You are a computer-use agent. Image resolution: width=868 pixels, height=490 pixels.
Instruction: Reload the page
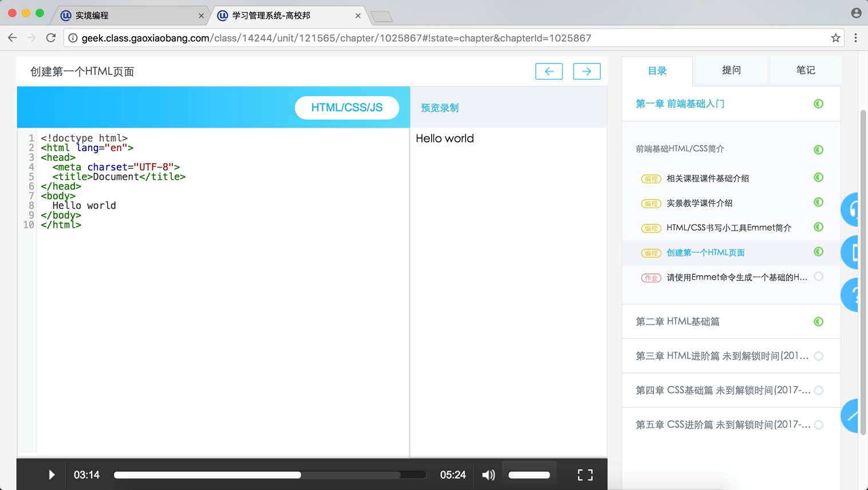[51, 38]
